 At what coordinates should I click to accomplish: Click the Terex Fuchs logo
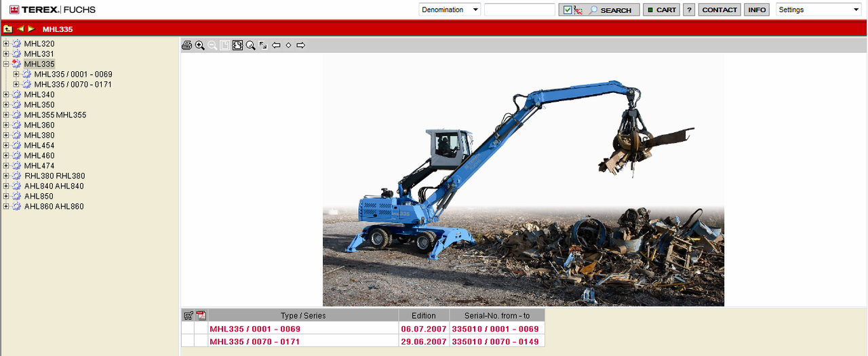tap(52, 9)
